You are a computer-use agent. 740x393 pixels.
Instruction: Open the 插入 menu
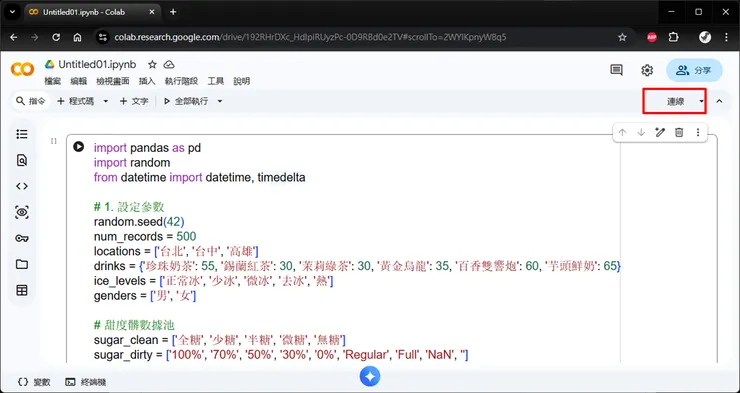coord(147,81)
